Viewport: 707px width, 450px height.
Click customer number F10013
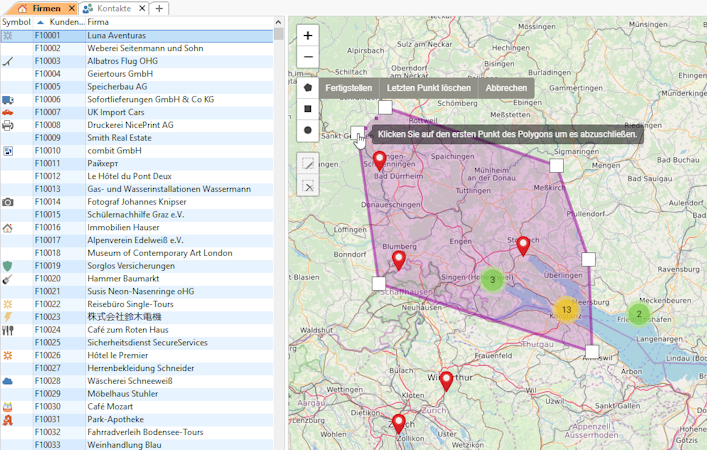tap(47, 189)
